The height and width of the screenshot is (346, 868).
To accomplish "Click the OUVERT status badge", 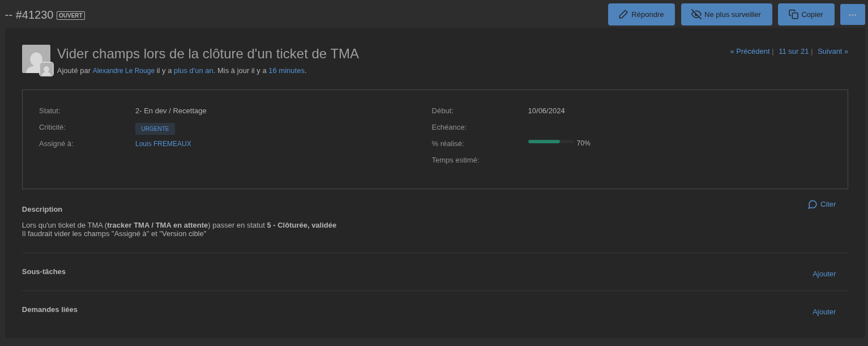I will (71, 16).
